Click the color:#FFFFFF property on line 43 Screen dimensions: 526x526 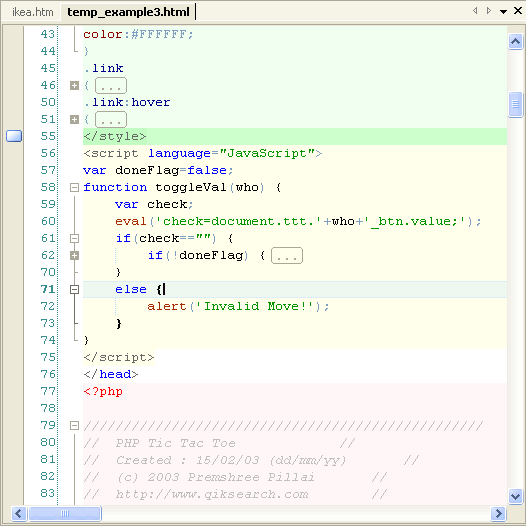(x=138, y=34)
